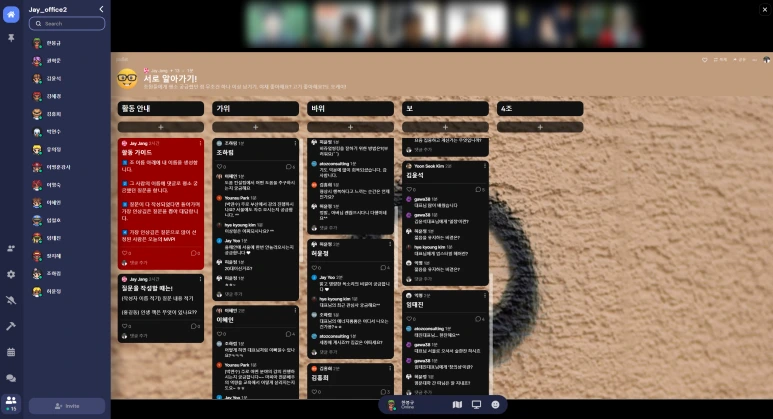Screen dimensions: 773x419
Task: Like the 김윤석 card with its heart
Action: point(411,189)
